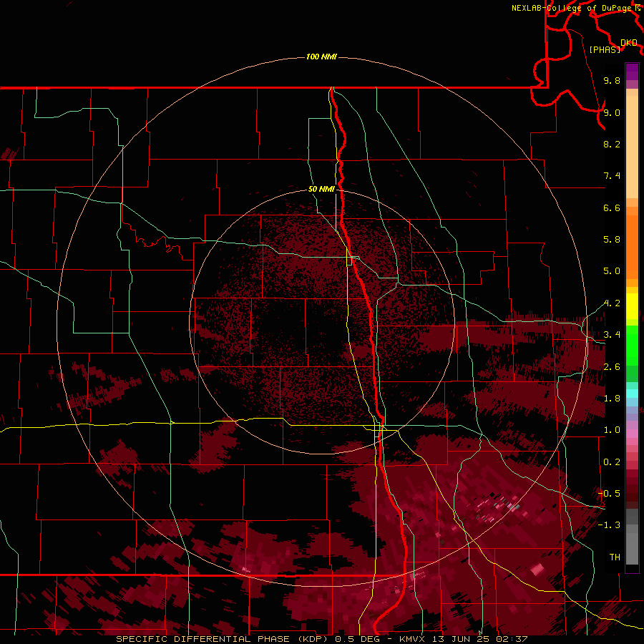This screenshot has height=644, width=644.
Task: Click the 6.6 value on color scale
Action: point(612,208)
